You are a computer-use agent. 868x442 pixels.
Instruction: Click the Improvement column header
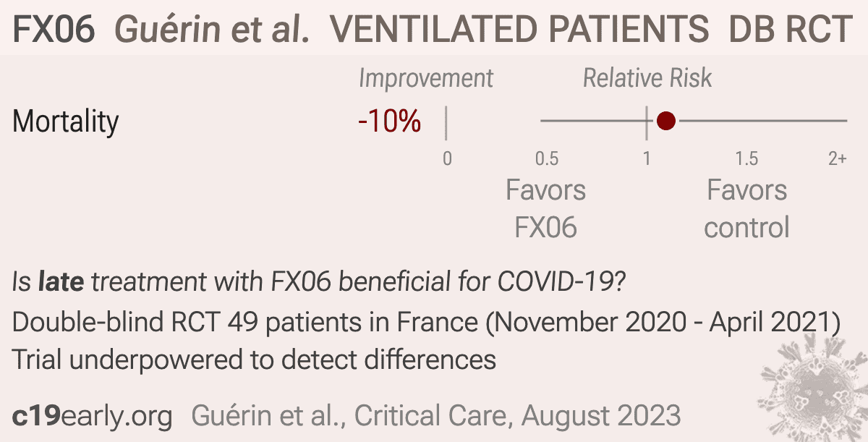426,78
